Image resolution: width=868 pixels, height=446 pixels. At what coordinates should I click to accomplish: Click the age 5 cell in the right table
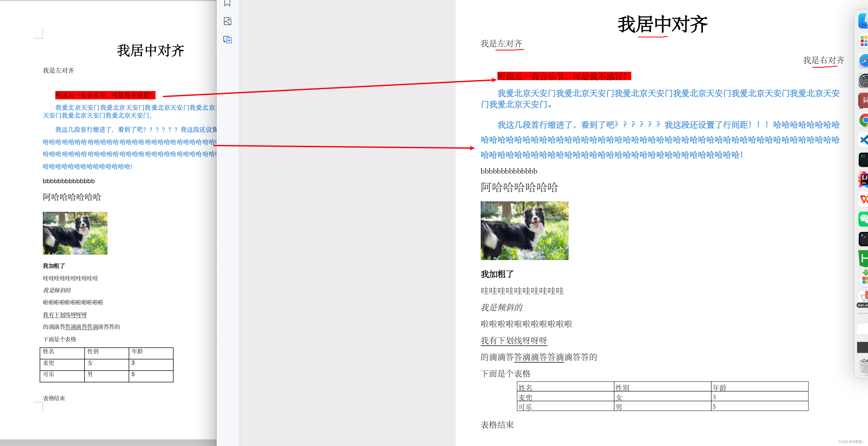point(759,406)
